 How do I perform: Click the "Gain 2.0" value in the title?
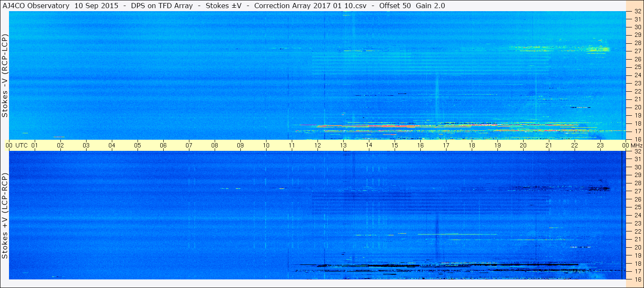click(430, 6)
